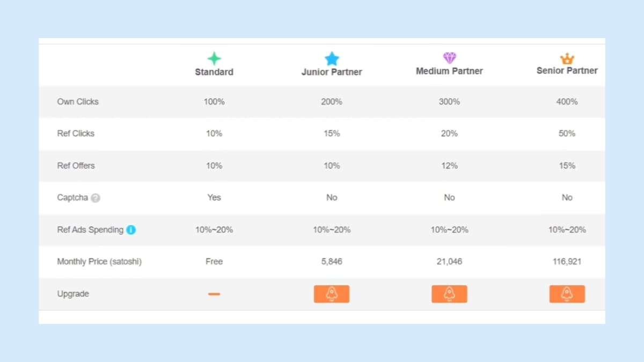Click the blue Junior Partner star icon

click(332, 58)
